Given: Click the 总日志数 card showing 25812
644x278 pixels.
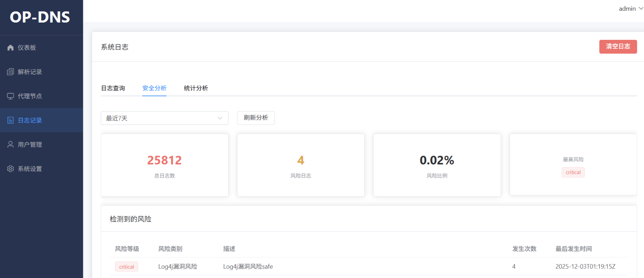Looking at the screenshot, I should [x=165, y=165].
